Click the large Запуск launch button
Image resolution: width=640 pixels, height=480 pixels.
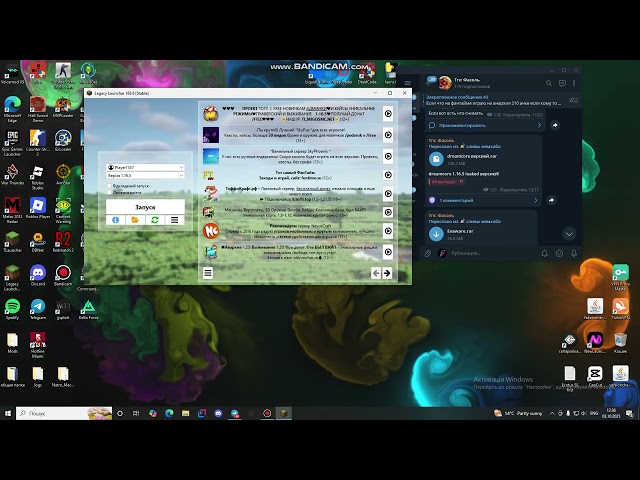coord(145,207)
